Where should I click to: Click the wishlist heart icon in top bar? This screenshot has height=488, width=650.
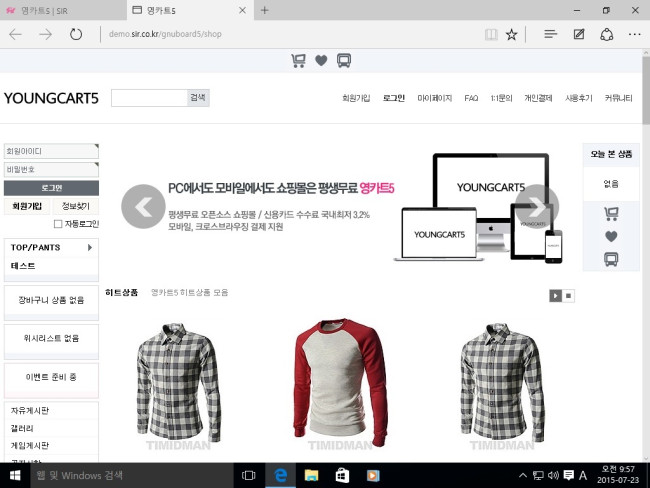321,61
